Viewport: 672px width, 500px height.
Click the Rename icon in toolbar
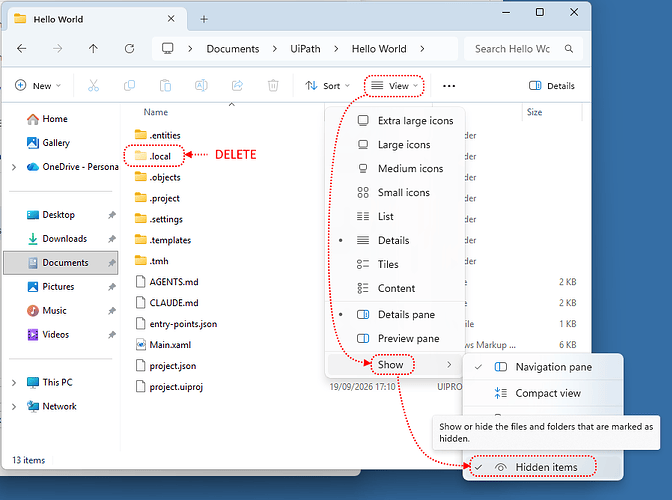201,86
